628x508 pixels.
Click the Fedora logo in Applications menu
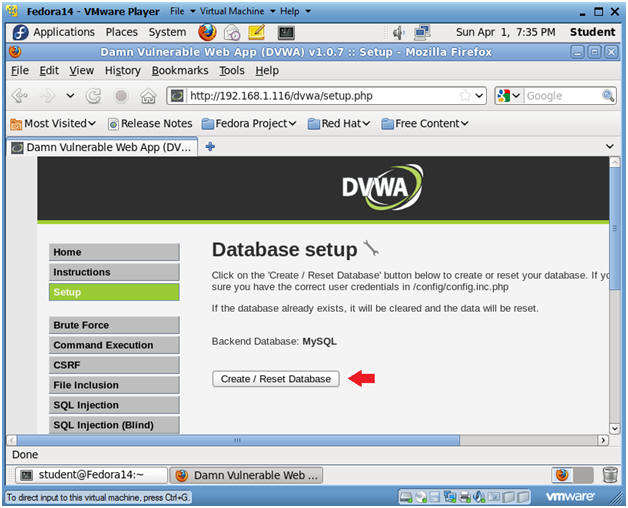20,32
